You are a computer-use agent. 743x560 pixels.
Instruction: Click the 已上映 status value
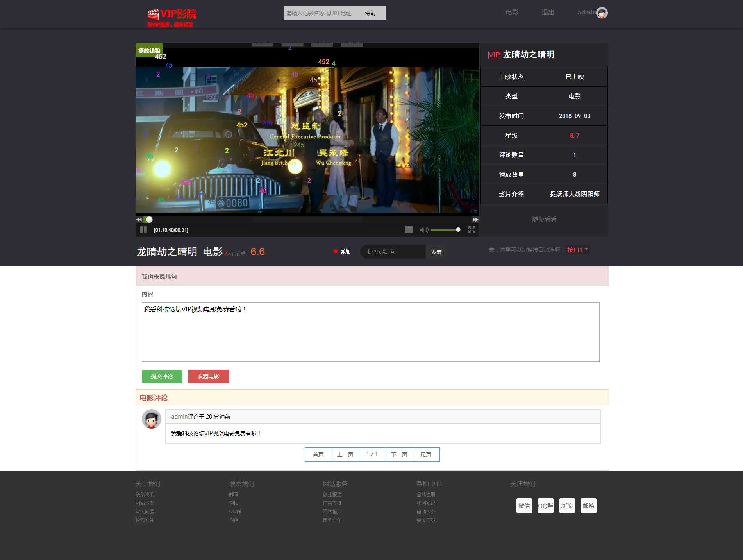(x=574, y=77)
